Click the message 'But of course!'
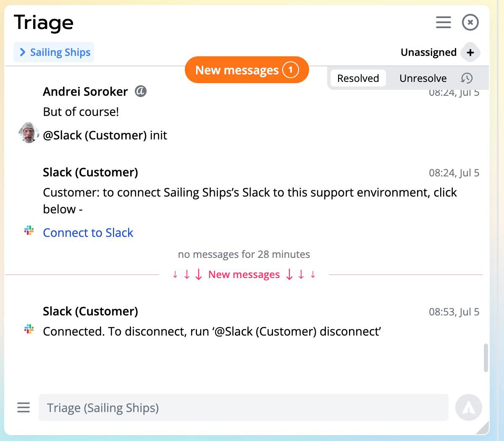Screen dimensions: 504x441 [81, 112]
